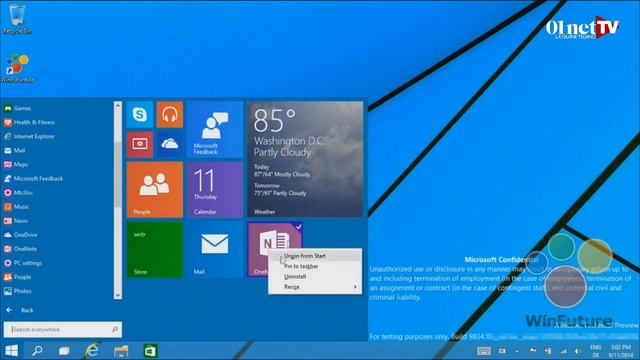Open the red Video tile
640x360 pixels.
click(140, 144)
